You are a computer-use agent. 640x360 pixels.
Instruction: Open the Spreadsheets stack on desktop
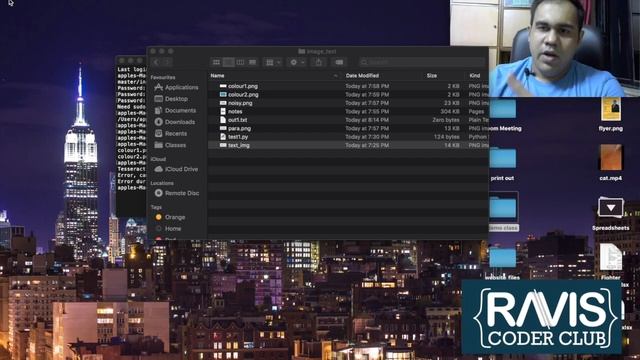click(x=611, y=208)
